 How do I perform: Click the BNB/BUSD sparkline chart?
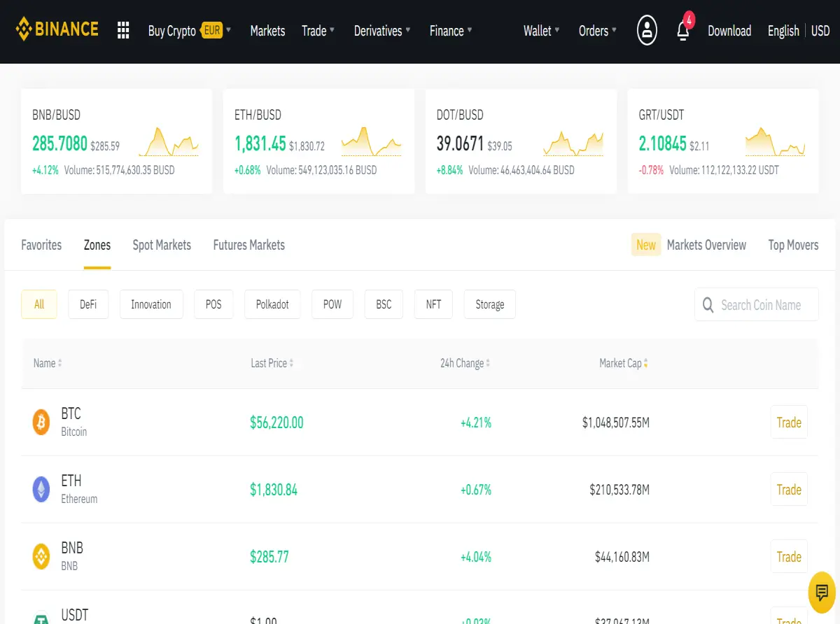click(x=169, y=142)
